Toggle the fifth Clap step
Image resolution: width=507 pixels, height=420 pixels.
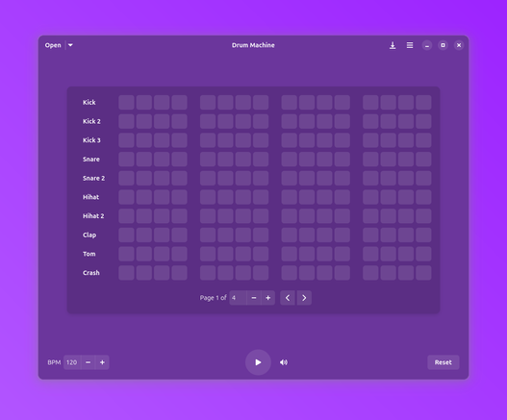(x=208, y=235)
